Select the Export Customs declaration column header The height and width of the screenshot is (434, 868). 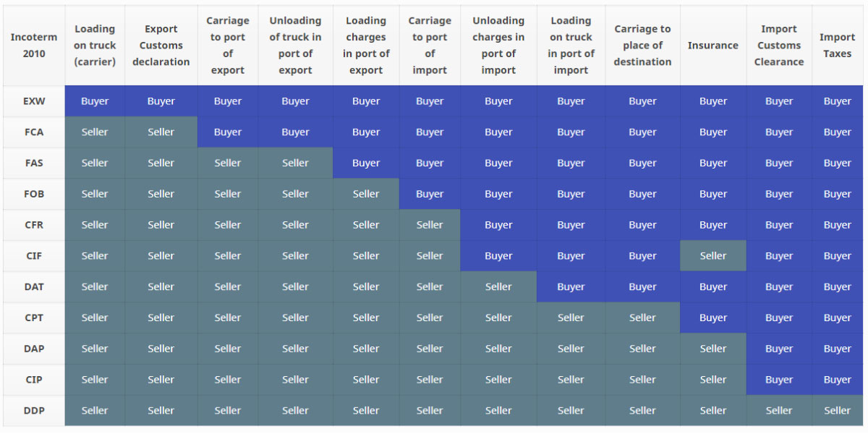(161, 46)
